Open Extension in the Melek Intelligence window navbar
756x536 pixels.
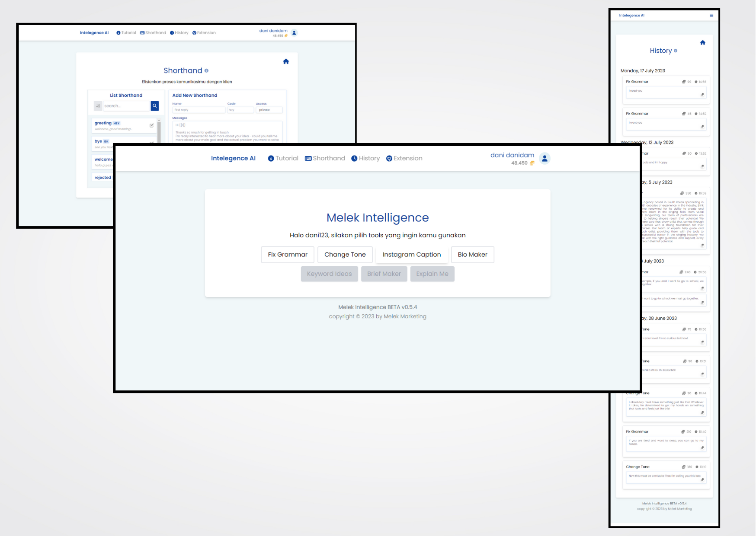[404, 159]
